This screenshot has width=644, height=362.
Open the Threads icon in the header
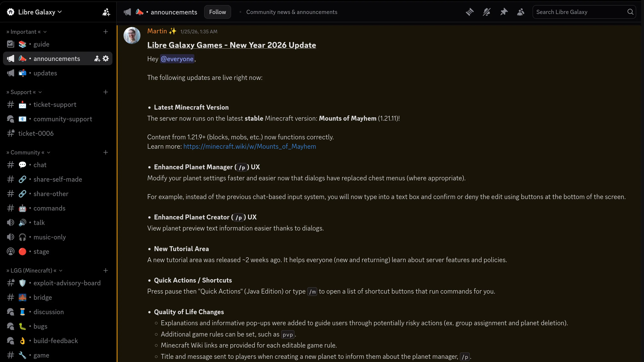pyautogui.click(x=470, y=12)
